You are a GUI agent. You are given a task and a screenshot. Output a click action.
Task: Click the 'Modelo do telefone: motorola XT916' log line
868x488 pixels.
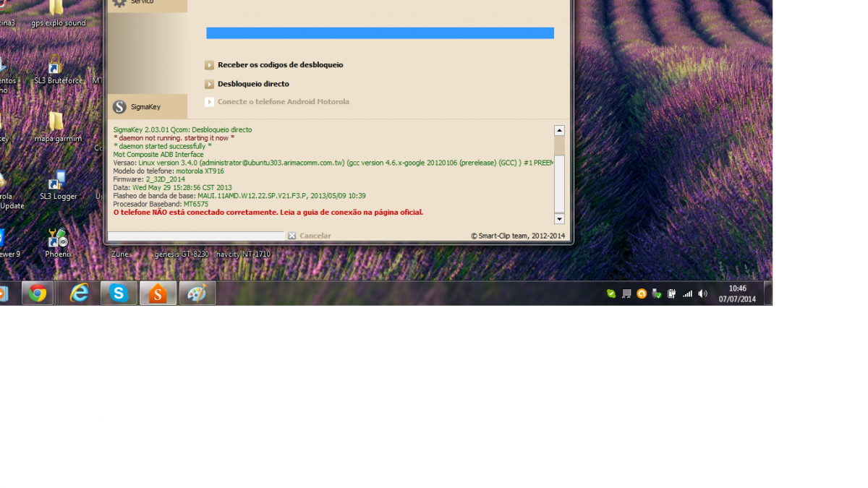point(169,171)
